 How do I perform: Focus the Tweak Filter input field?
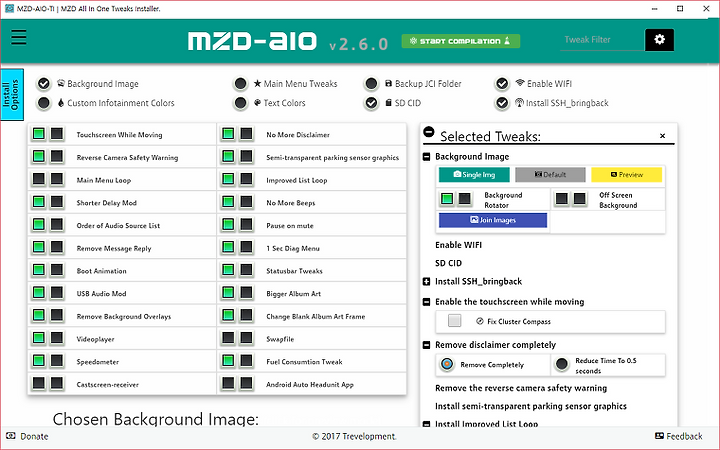tap(602, 40)
